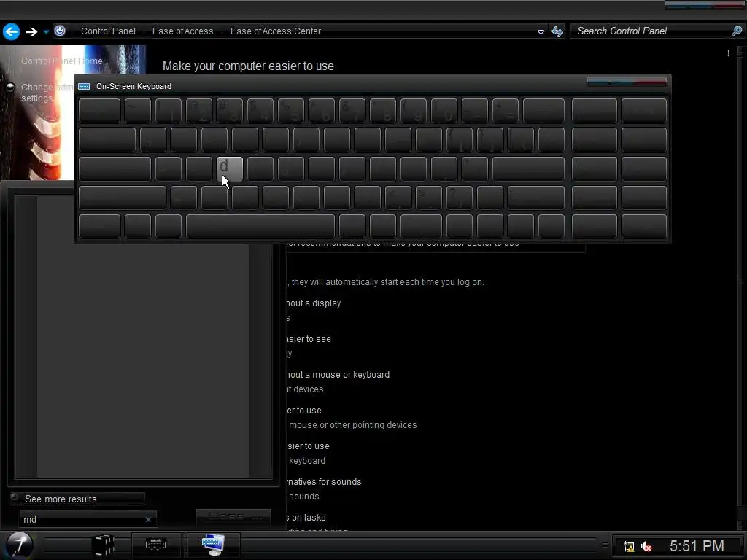
Task: Open 'mouse or other pointing devices' link
Action: tap(352, 425)
